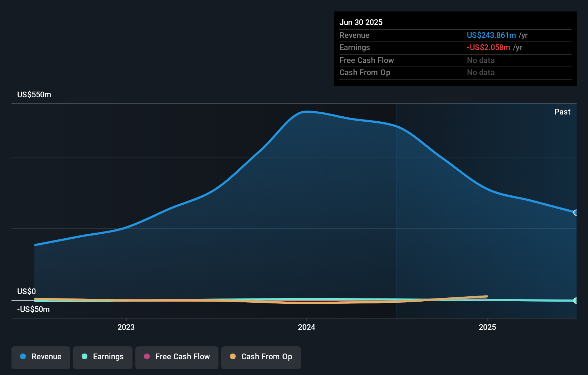Click the blue Revenue legend dot

[x=23, y=356]
